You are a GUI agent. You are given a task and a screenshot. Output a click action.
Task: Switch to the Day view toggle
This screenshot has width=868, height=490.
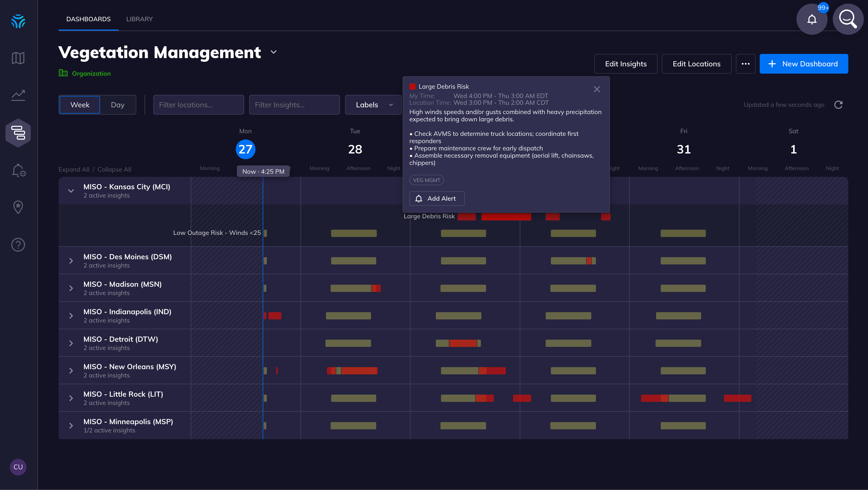coord(118,105)
